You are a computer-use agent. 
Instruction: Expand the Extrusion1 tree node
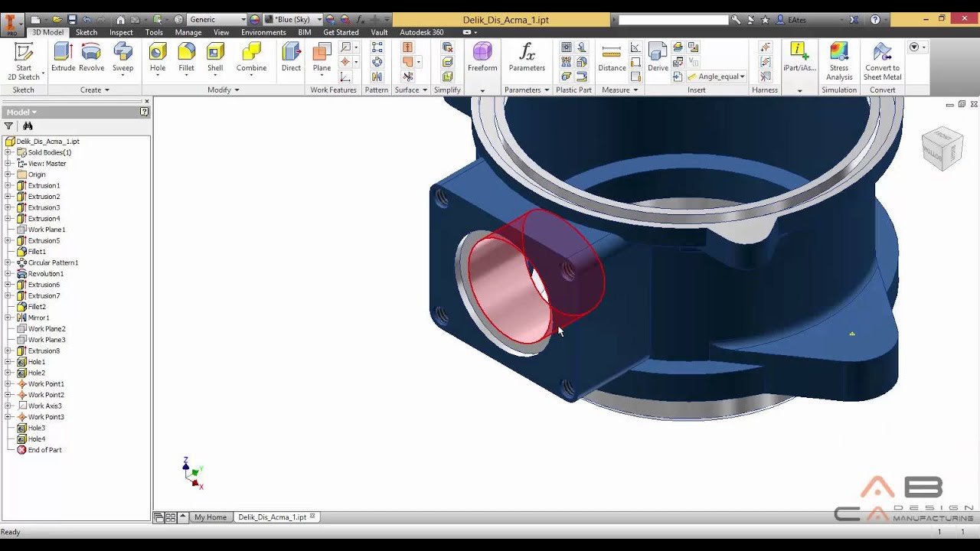tap(8, 185)
